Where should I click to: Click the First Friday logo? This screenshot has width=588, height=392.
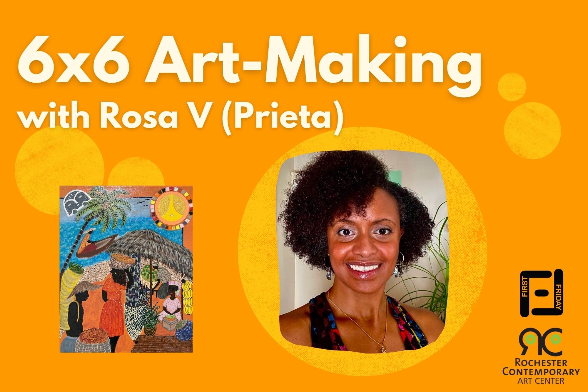[x=541, y=293]
